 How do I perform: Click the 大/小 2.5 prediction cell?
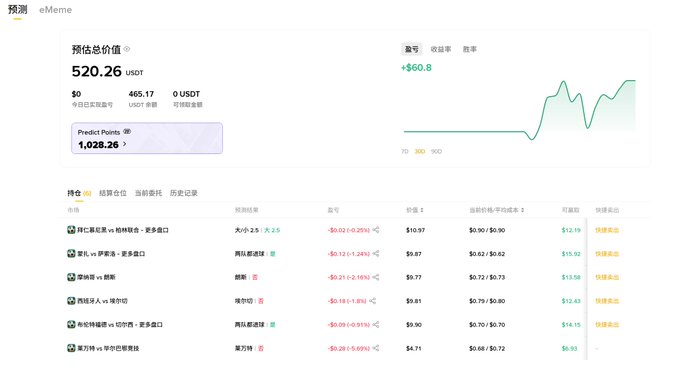tap(257, 230)
